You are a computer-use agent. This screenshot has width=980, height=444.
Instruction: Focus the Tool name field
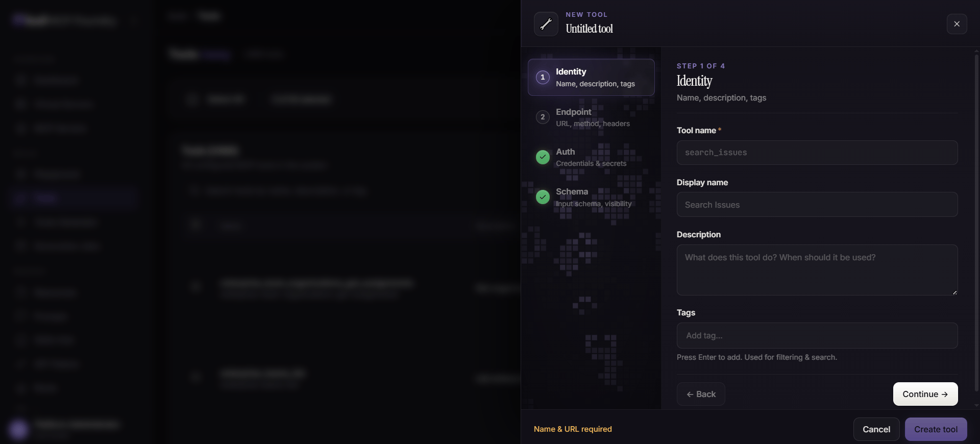817,153
